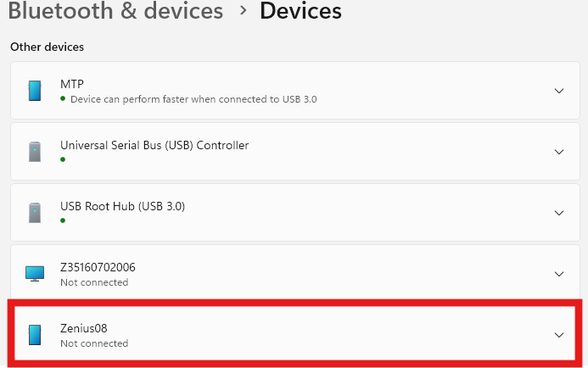Expand the MTP device entry
The width and height of the screenshot is (588, 368).
[558, 91]
